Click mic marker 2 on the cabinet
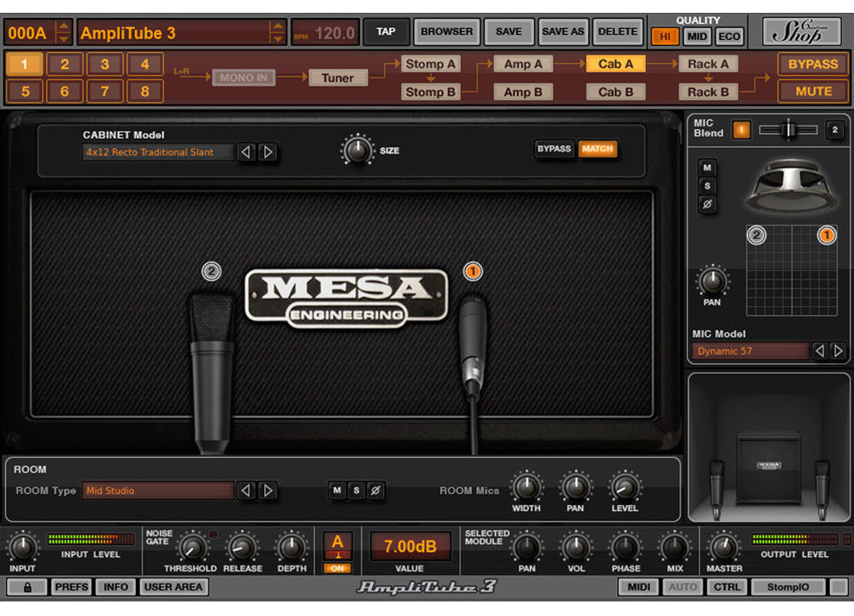The height and width of the screenshot is (616, 854). 211,271
